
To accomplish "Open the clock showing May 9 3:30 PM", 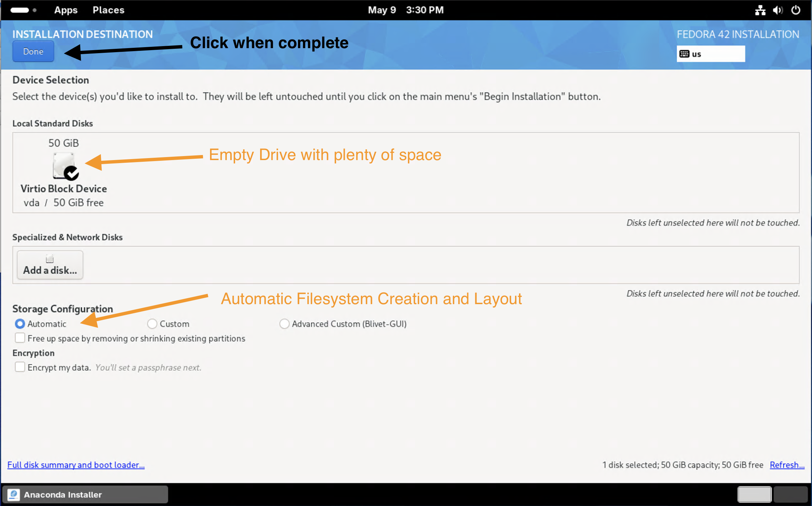I will coord(406,10).
